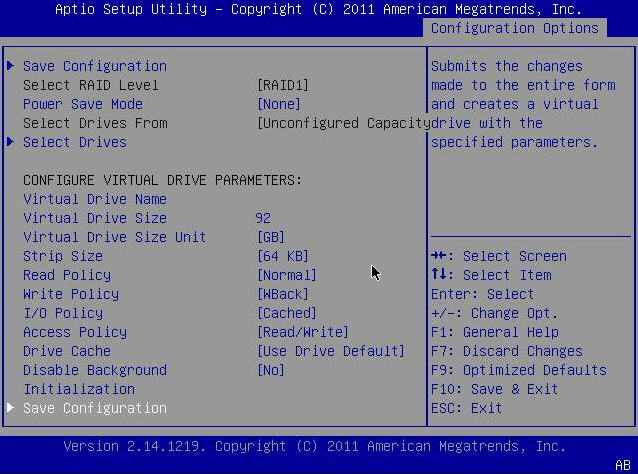Viewport: 638px width, 474px height.
Task: Click the Enter: Select help line
Action: pos(483,294)
